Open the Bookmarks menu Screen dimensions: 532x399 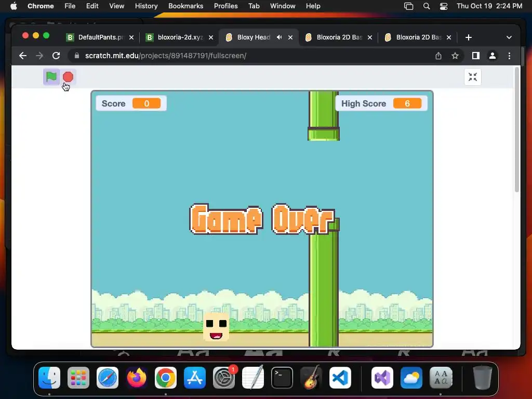(185, 6)
